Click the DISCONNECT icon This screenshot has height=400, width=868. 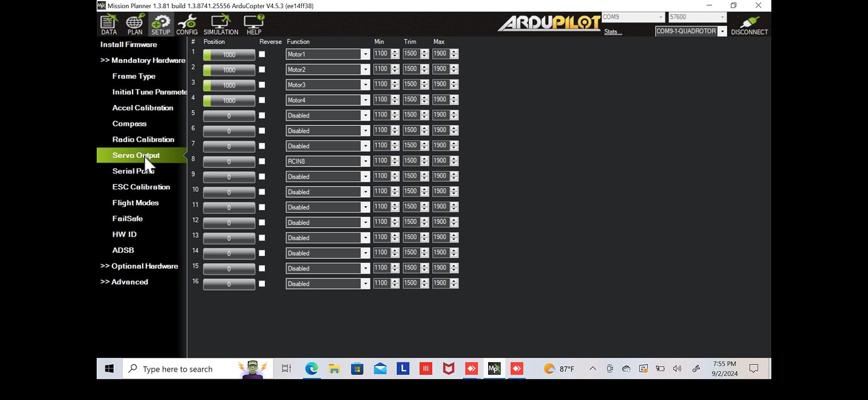pyautogui.click(x=748, y=24)
